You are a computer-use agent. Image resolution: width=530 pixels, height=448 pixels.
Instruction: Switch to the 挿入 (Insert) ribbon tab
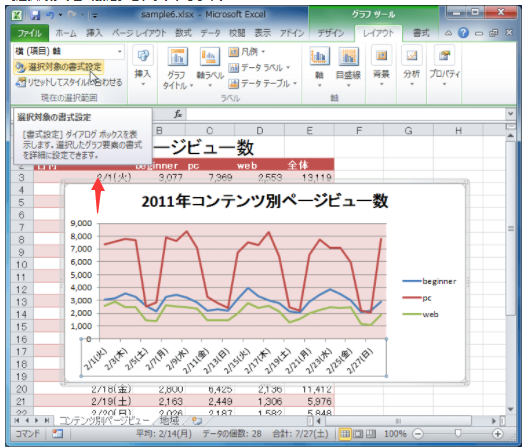[x=94, y=33]
